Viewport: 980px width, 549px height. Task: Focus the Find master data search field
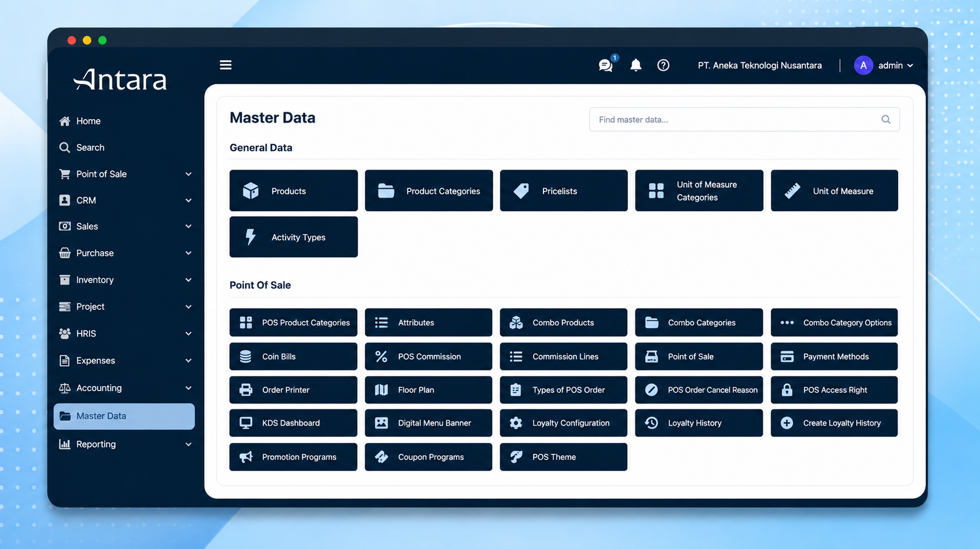744,119
